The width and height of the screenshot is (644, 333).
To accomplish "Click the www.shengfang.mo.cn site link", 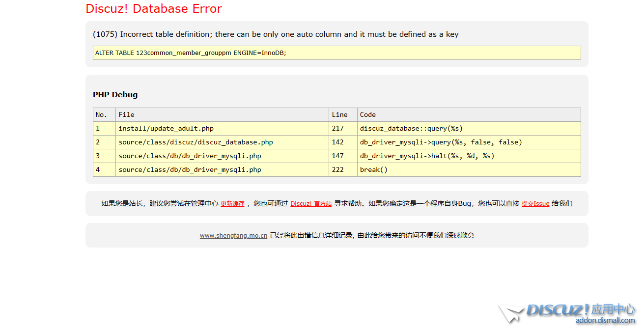I will [233, 235].
